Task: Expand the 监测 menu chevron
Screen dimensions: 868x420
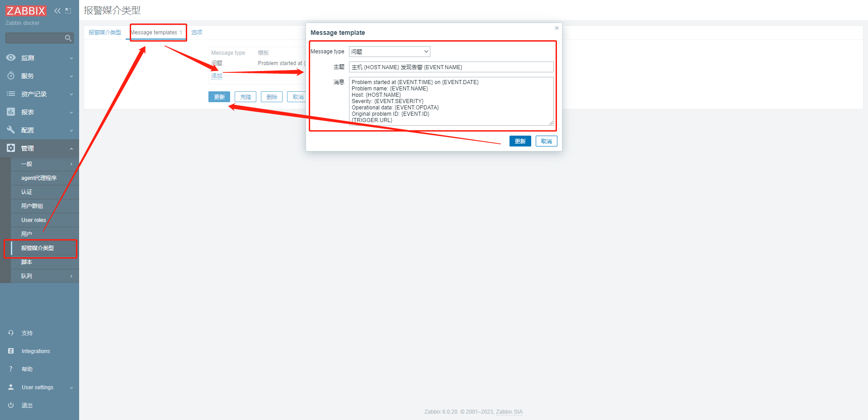Action: [x=71, y=58]
